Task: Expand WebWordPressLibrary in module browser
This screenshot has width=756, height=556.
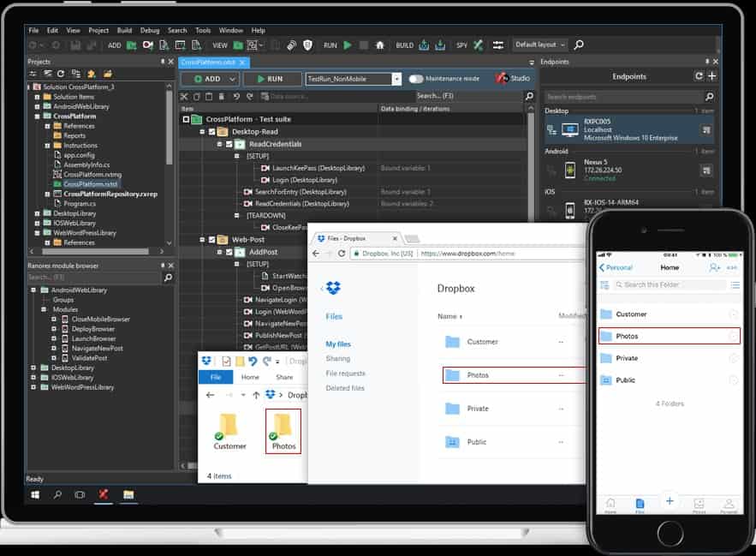Action: 33,387
